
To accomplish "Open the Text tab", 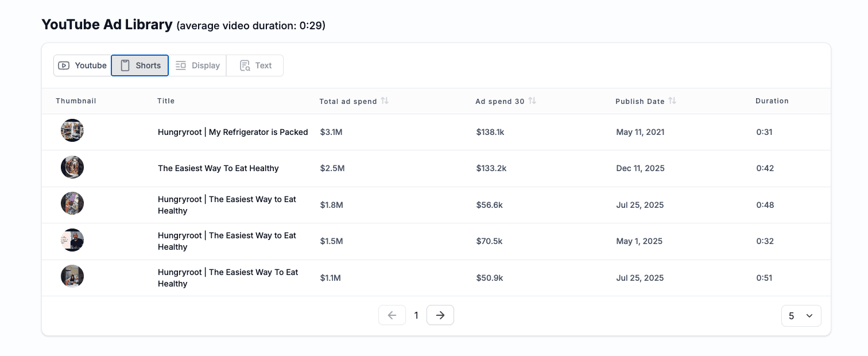I will [x=255, y=65].
